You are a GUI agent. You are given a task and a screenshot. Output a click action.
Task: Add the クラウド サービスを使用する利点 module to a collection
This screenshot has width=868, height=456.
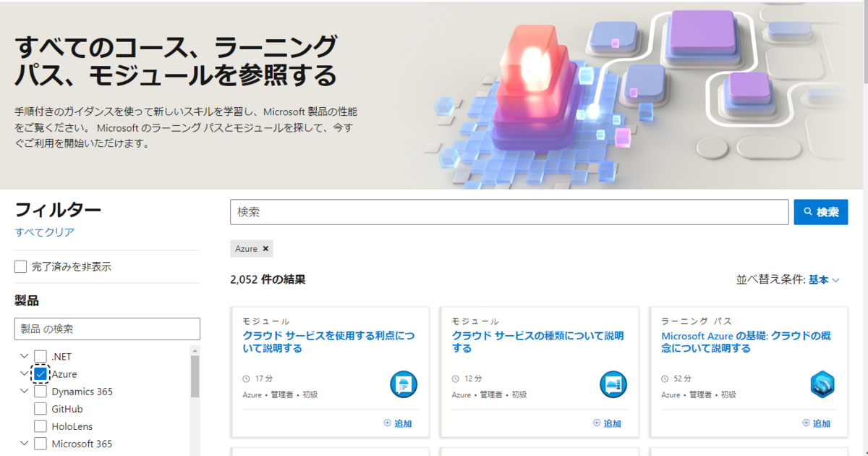click(398, 423)
